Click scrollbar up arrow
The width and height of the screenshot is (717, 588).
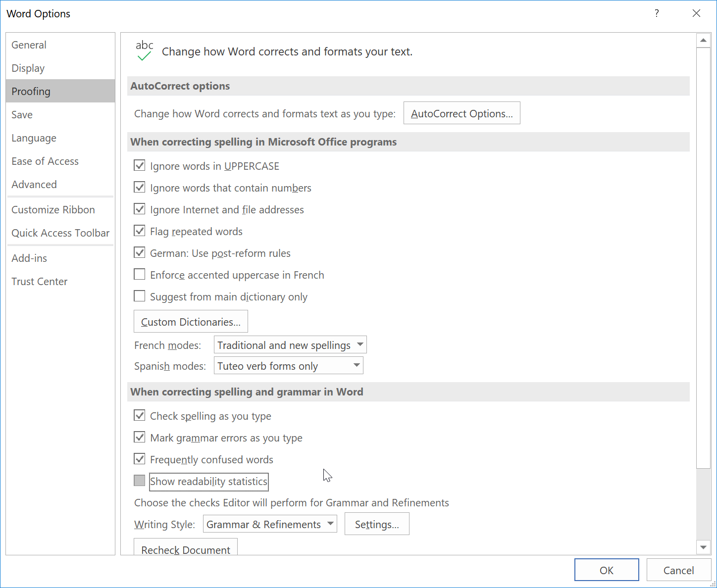click(x=703, y=40)
